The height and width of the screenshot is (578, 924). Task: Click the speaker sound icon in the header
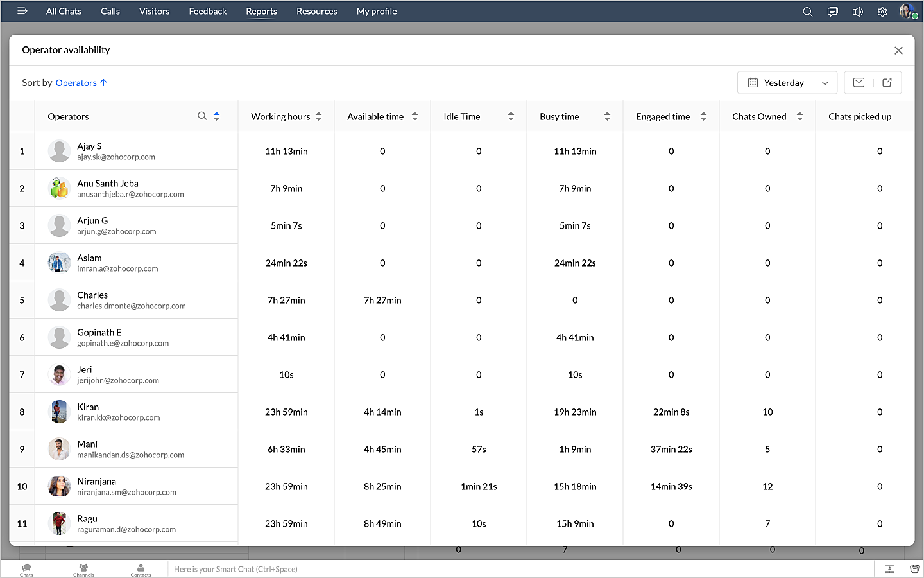(857, 12)
